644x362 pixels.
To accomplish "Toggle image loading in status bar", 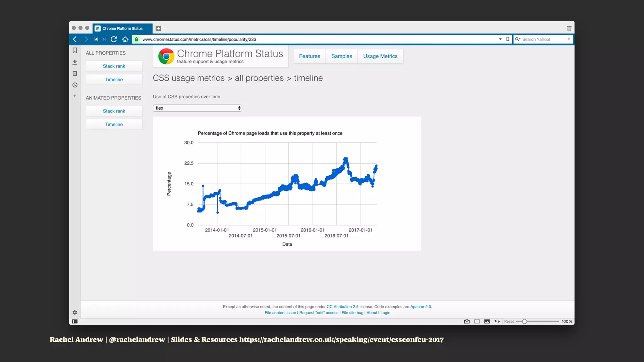I will pyautogui.click(x=487, y=321).
